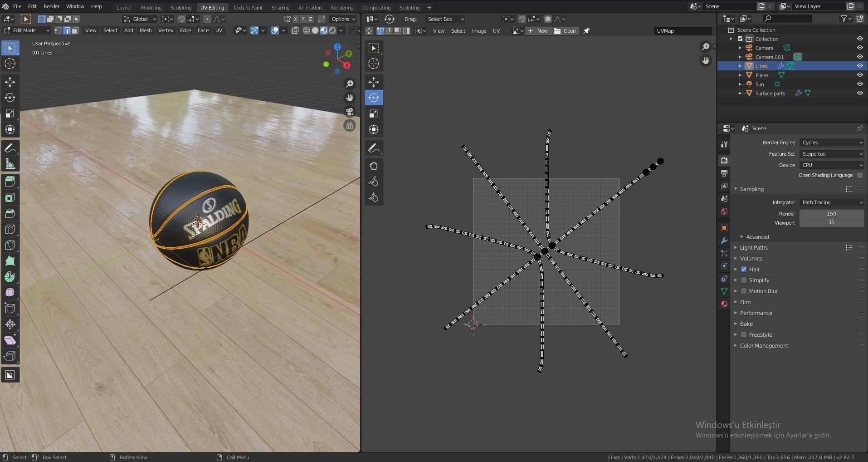The height and width of the screenshot is (462, 868).
Task: Open the Output properties tab
Action: (x=724, y=173)
